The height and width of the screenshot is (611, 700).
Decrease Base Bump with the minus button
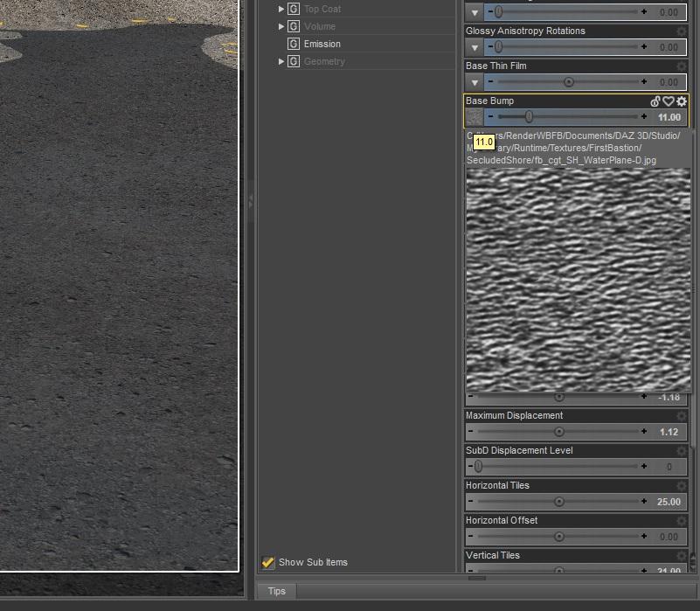click(490, 116)
